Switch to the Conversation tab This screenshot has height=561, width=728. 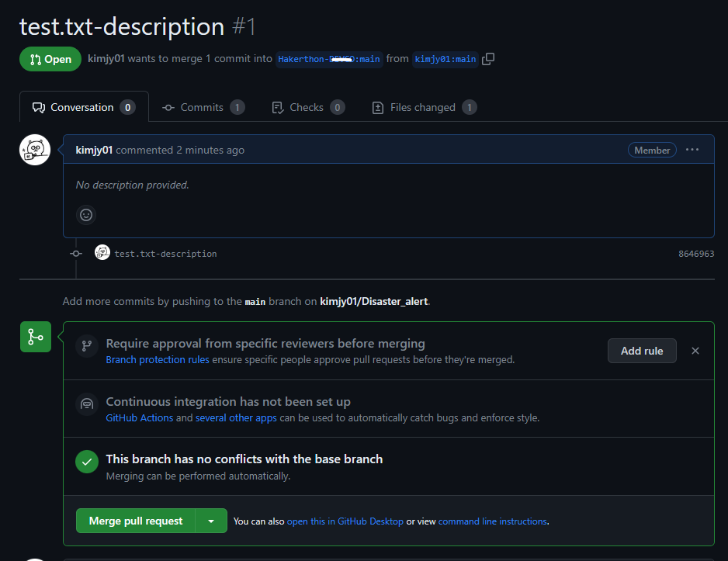point(84,107)
